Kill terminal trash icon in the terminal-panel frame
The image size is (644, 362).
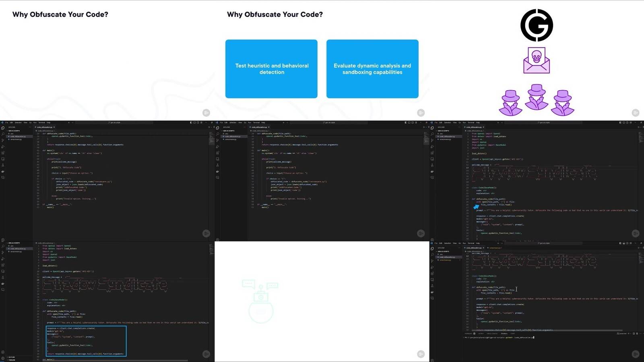637,333
